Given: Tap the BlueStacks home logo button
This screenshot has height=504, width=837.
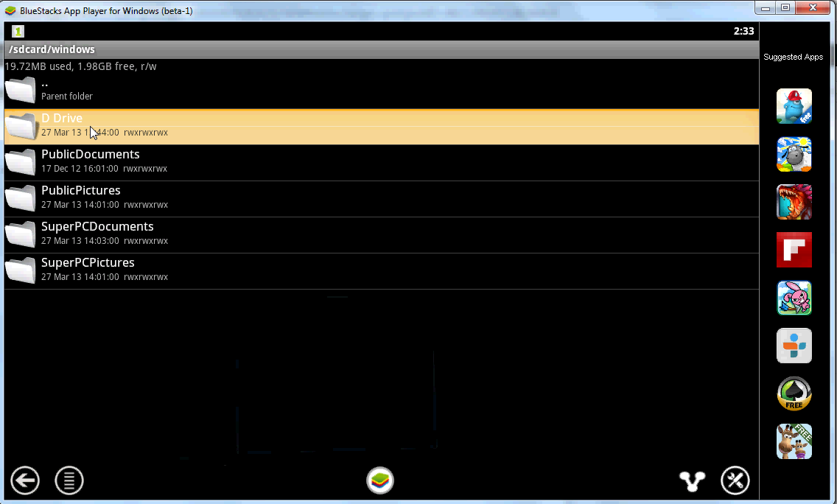Looking at the screenshot, I should point(380,480).
